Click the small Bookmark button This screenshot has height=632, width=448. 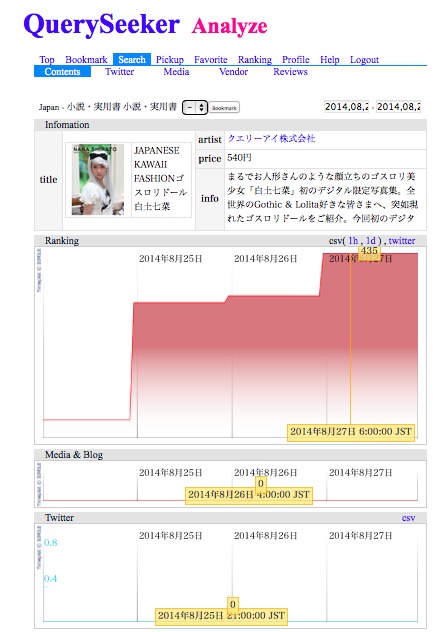224,108
